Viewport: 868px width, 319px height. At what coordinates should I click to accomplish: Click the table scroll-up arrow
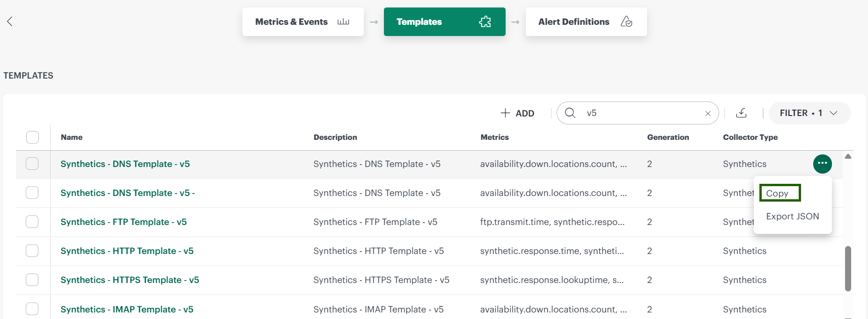[x=848, y=156]
